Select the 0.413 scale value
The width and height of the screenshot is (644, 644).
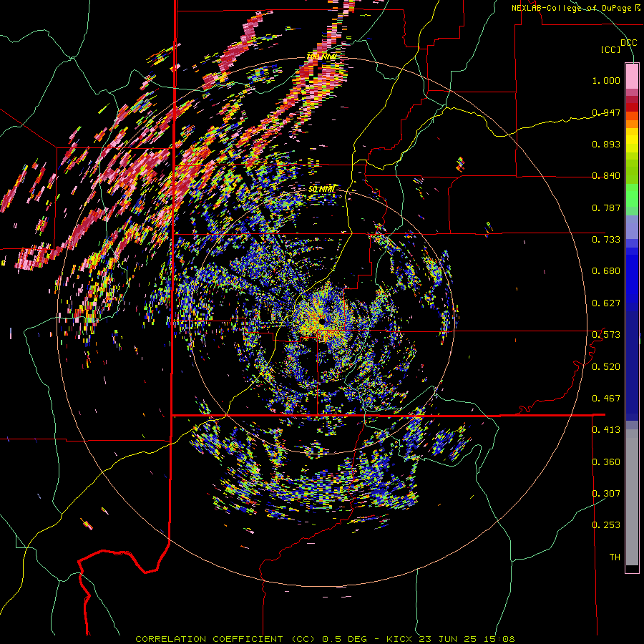pos(606,430)
